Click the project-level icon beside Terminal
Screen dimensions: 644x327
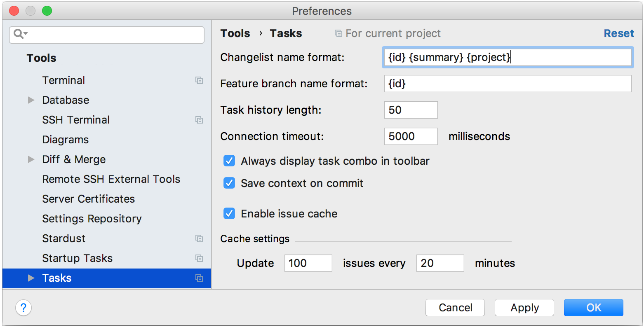(x=199, y=81)
